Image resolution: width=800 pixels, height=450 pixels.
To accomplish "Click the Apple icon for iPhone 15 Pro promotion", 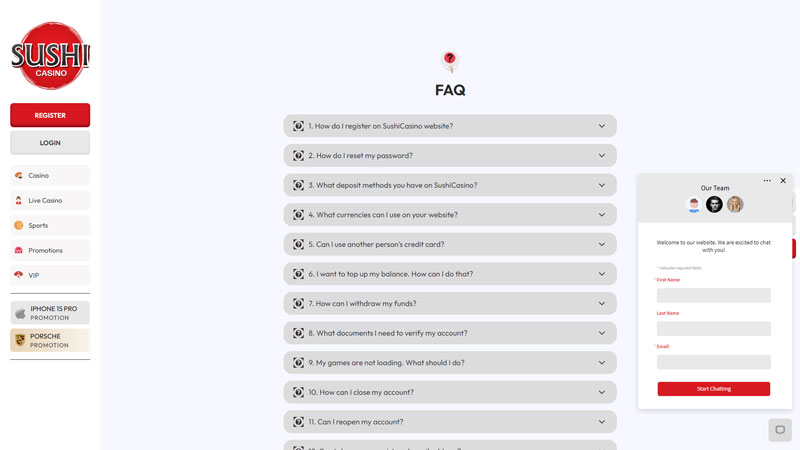I will [x=19, y=313].
